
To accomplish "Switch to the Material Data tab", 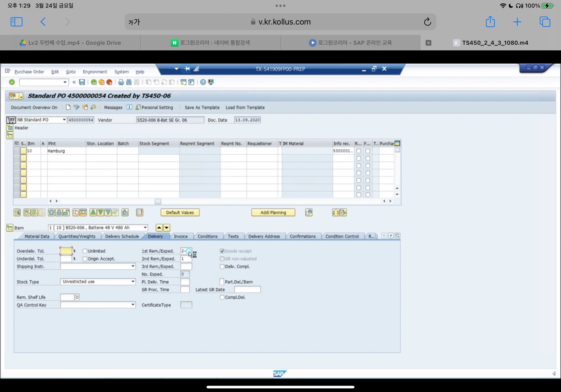I will click(37, 236).
